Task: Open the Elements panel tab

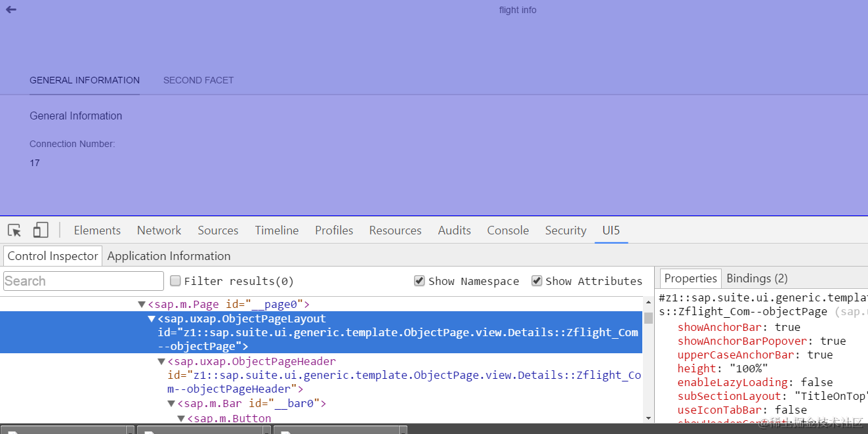Action: [x=97, y=230]
